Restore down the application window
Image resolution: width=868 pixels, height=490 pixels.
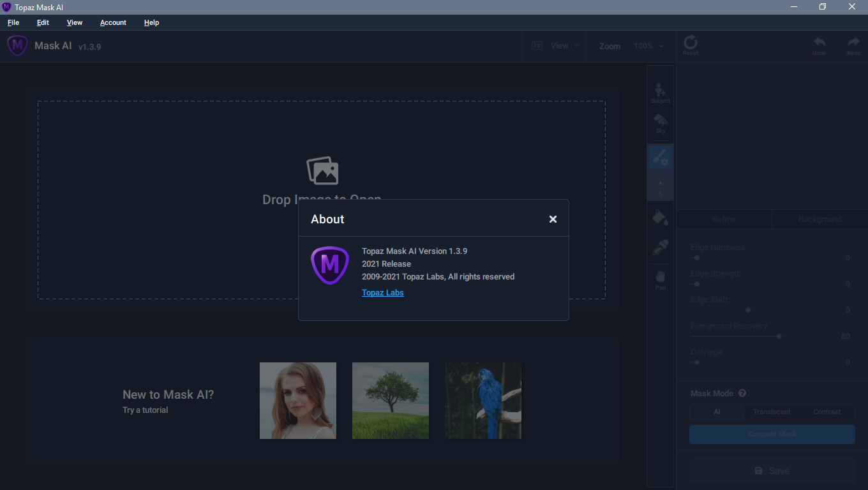point(823,7)
